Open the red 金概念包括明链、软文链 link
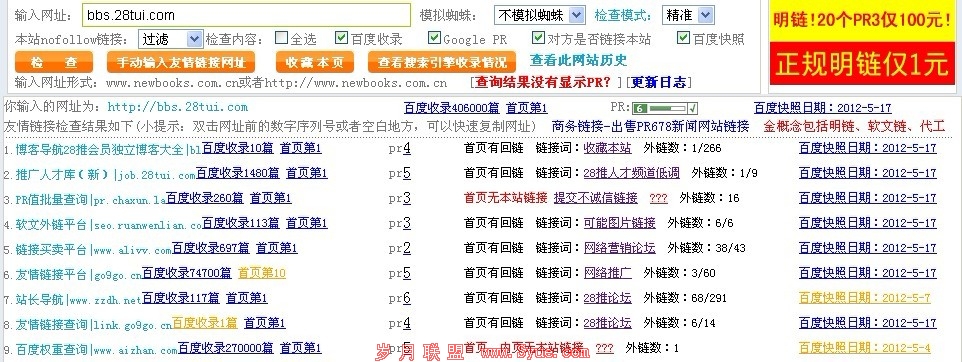The image size is (962, 362). [854, 126]
